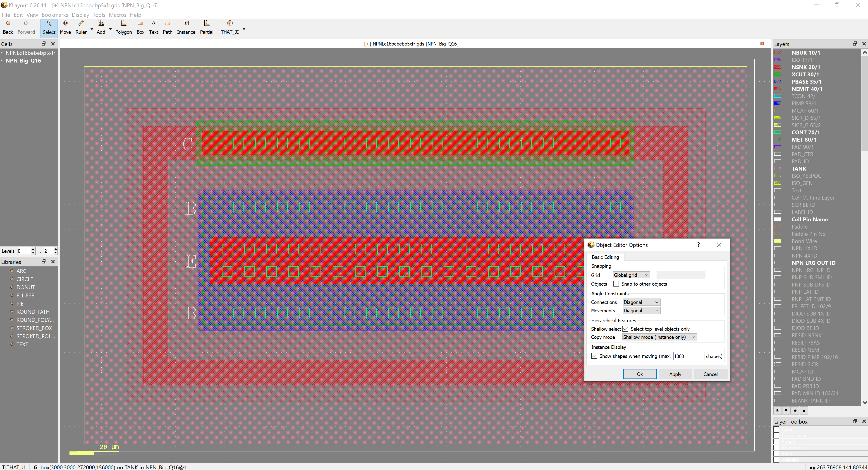The image size is (868, 470).
Task: Click the max shapes input field
Action: coord(688,356)
